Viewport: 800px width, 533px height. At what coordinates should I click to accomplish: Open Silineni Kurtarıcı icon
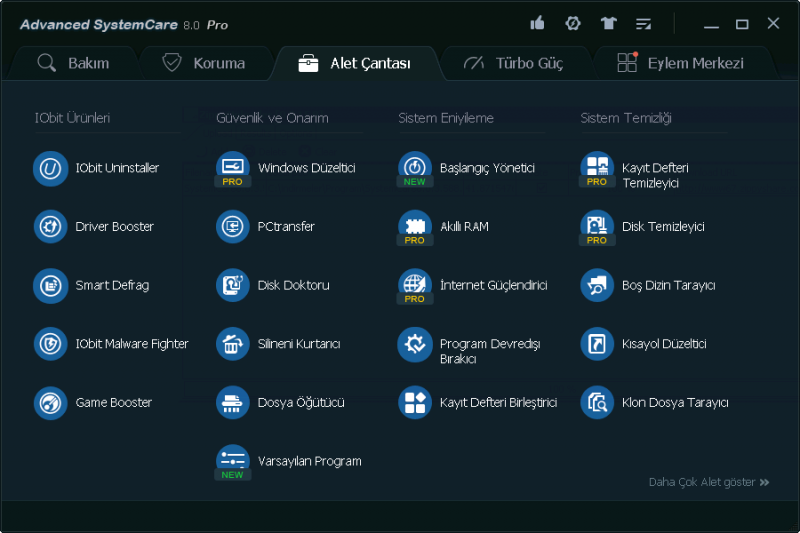(x=233, y=344)
